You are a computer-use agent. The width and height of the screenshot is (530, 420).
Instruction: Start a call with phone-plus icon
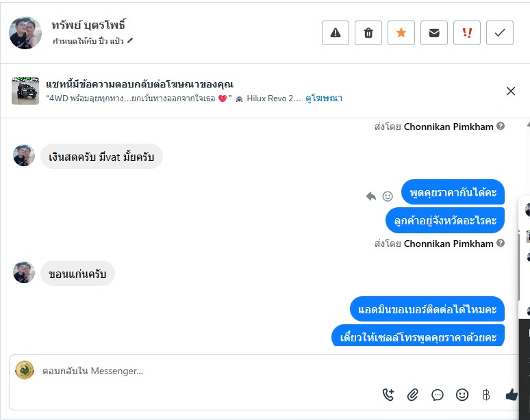pyautogui.click(x=388, y=395)
